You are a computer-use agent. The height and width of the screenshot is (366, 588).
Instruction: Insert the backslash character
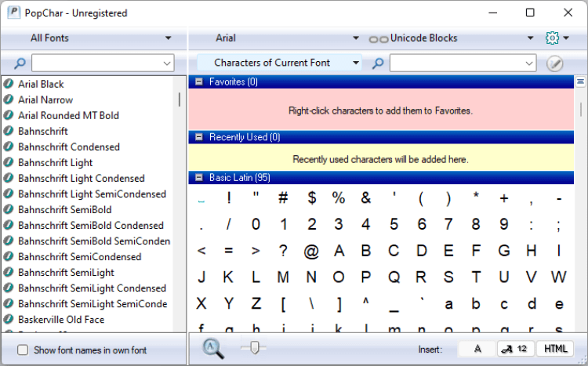(x=311, y=304)
